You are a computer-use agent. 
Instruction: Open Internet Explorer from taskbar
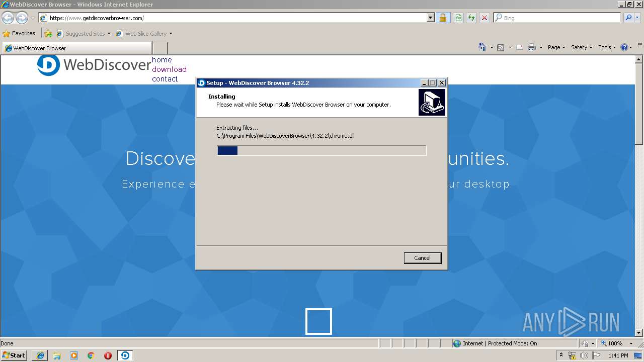click(40, 355)
